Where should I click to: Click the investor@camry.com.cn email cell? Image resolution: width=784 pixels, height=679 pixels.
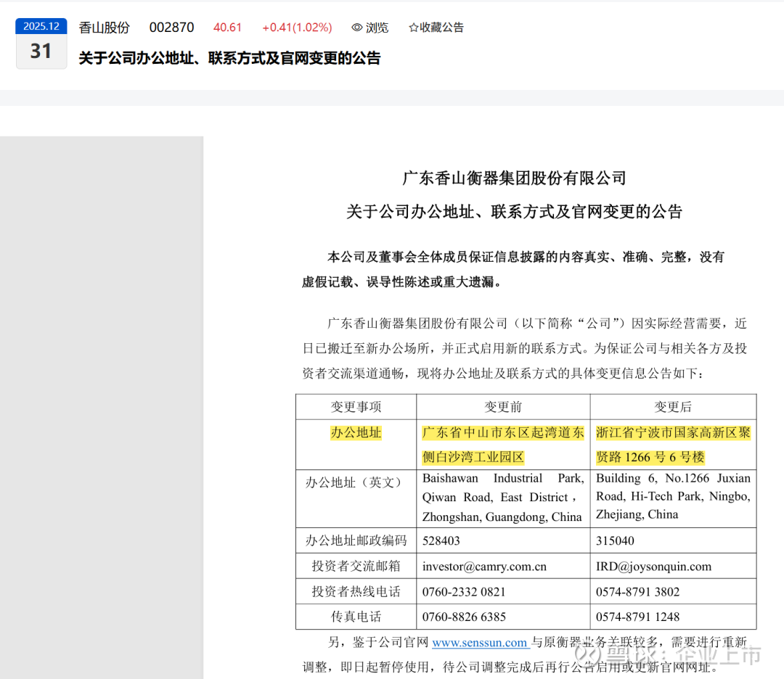click(484, 567)
